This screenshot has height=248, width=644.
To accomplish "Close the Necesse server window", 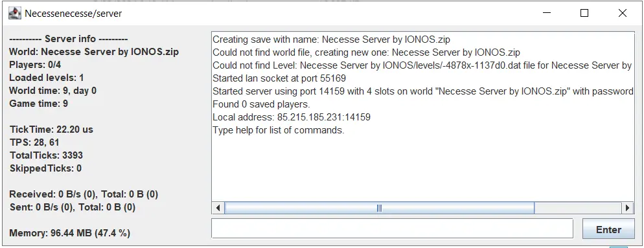I will pos(622,13).
